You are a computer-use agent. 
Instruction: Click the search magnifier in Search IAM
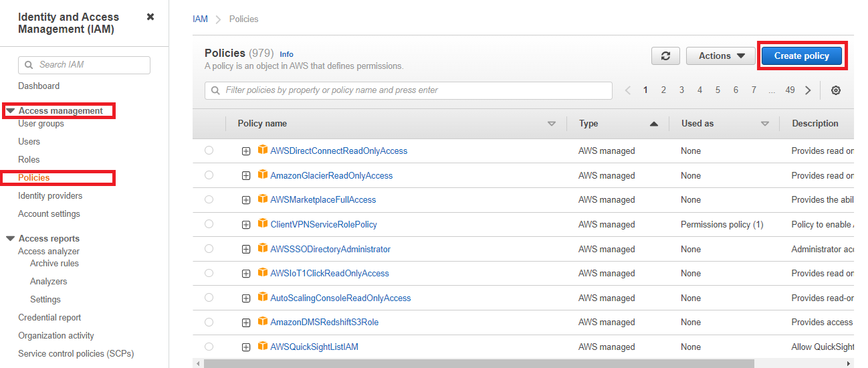click(29, 65)
